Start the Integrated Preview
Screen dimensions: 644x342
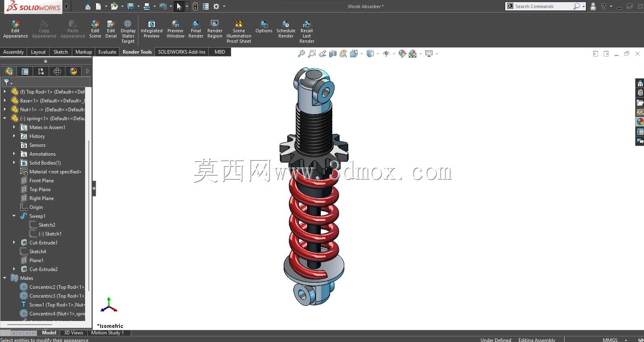152,29
